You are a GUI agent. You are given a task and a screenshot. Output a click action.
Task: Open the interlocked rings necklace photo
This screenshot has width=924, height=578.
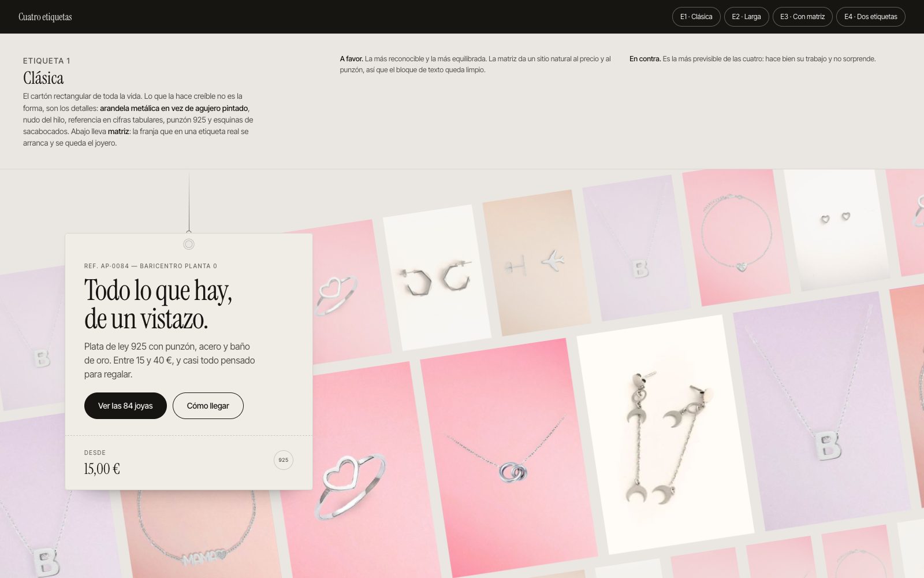point(509,458)
